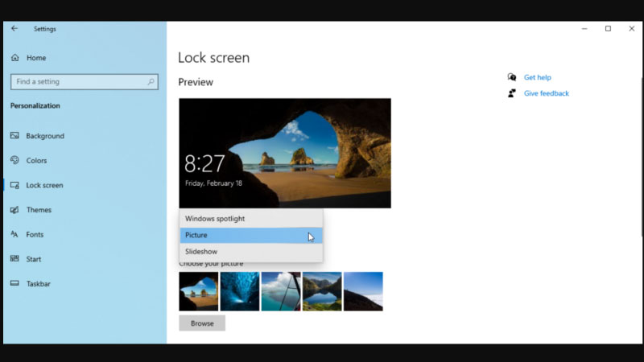Image resolution: width=644 pixels, height=362 pixels.
Task: Select the blue ice cave thumbnail
Action: pos(240,291)
